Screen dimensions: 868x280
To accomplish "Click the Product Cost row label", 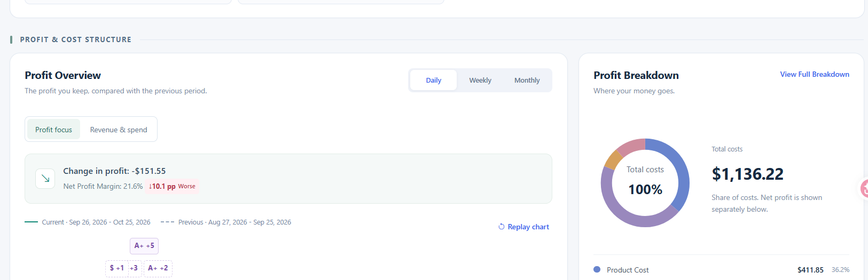I will (x=628, y=270).
